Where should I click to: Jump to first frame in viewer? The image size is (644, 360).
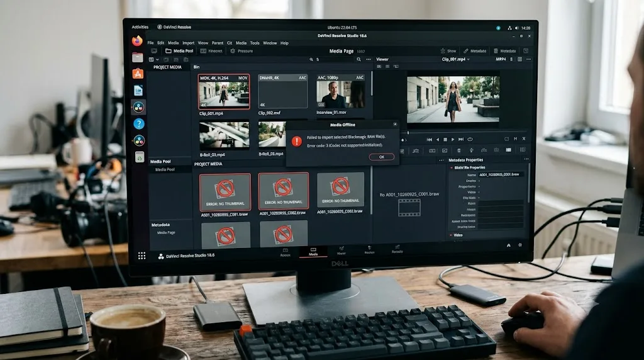(430, 139)
